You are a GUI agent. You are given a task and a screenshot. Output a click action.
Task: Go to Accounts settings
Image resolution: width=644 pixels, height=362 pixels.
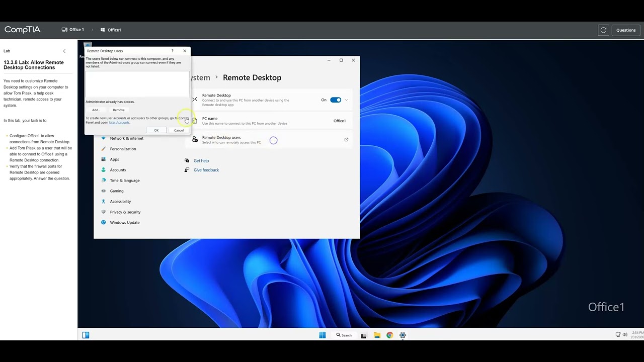click(x=118, y=170)
